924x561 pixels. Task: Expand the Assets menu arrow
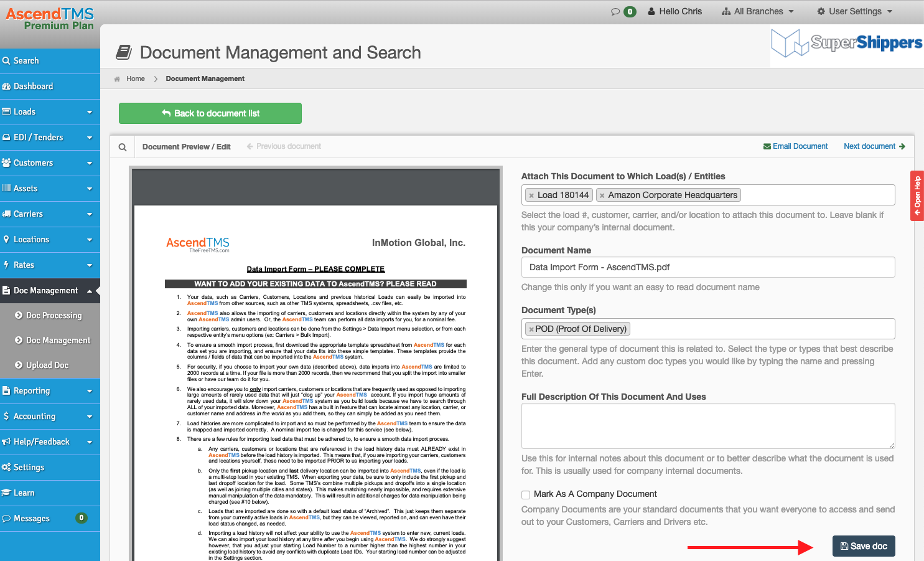(x=90, y=189)
